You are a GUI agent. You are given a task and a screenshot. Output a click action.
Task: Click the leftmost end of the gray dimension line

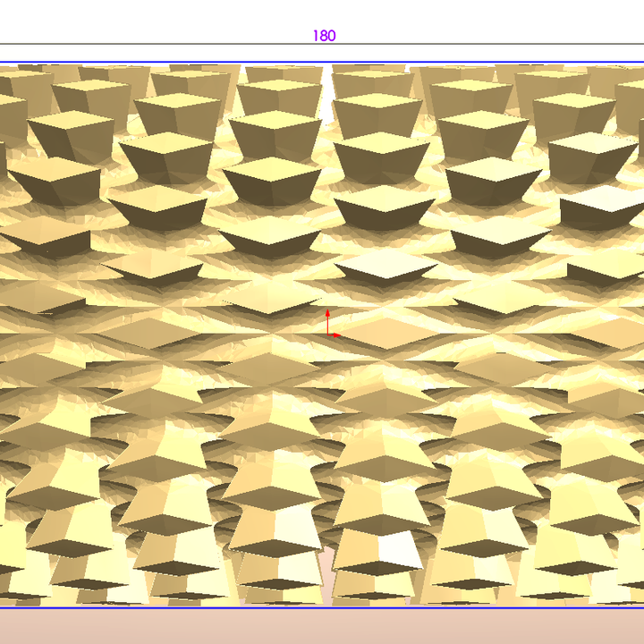tap(4, 44)
